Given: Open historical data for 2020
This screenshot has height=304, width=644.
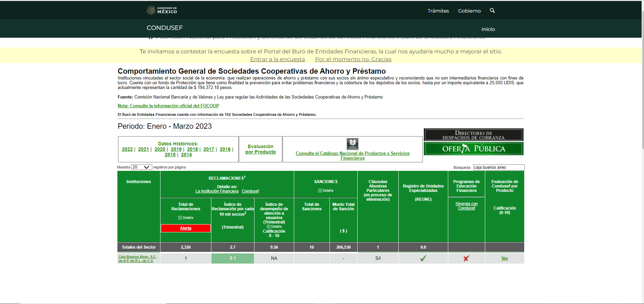Looking at the screenshot, I should point(160,149).
